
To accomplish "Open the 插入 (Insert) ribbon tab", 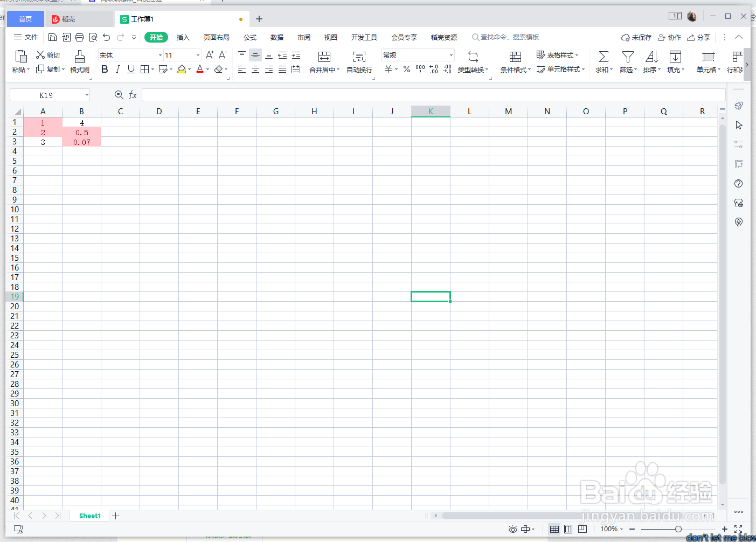I will 183,37.
